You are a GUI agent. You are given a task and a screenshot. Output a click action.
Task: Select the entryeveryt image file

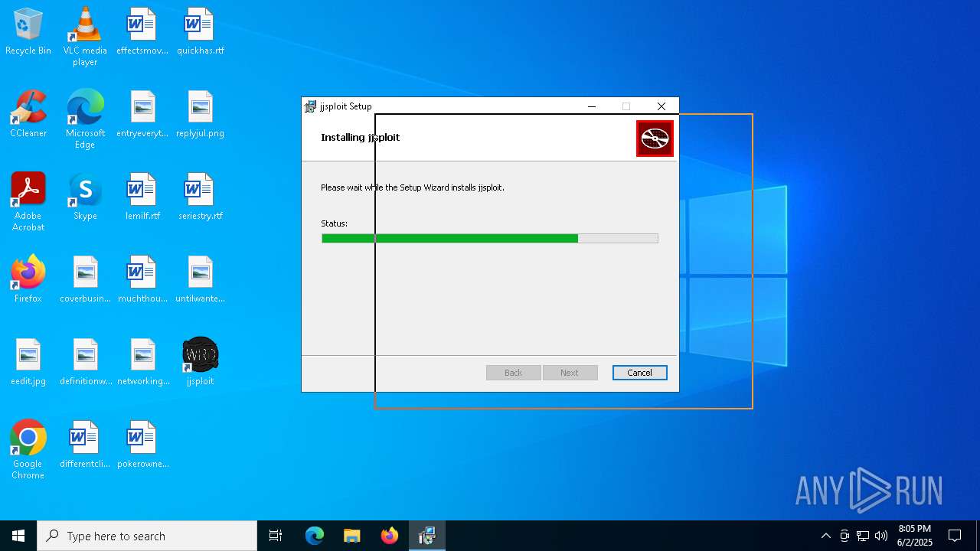(142, 115)
